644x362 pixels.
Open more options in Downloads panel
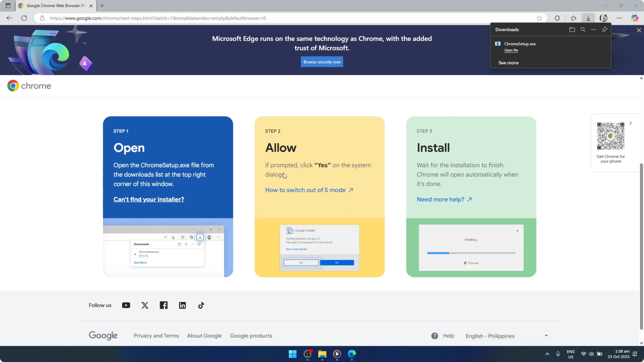(x=593, y=30)
